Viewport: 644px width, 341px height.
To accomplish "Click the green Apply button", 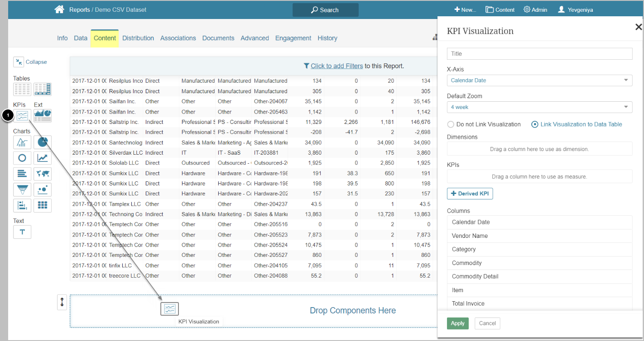I will pos(457,323).
